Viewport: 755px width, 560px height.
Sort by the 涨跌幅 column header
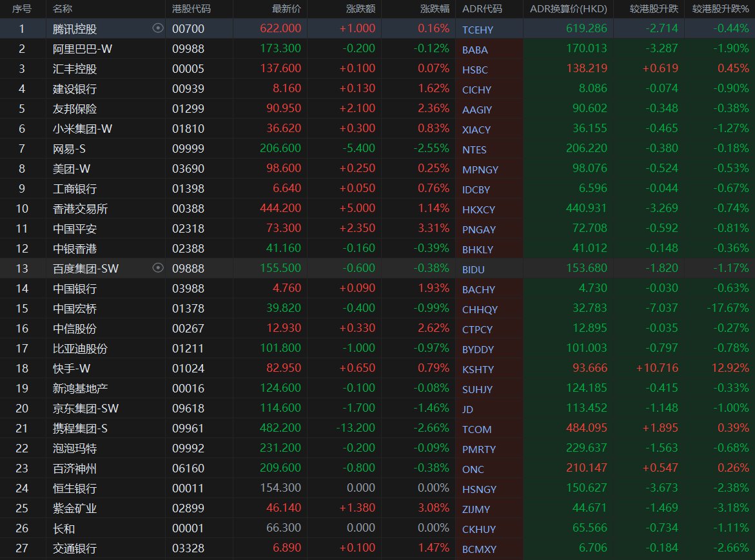pyautogui.click(x=435, y=9)
